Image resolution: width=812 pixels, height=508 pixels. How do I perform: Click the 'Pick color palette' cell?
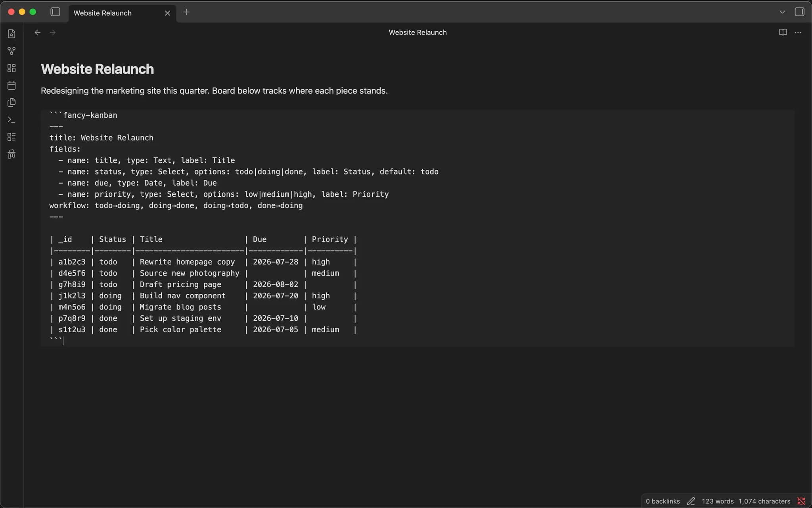[180, 330]
